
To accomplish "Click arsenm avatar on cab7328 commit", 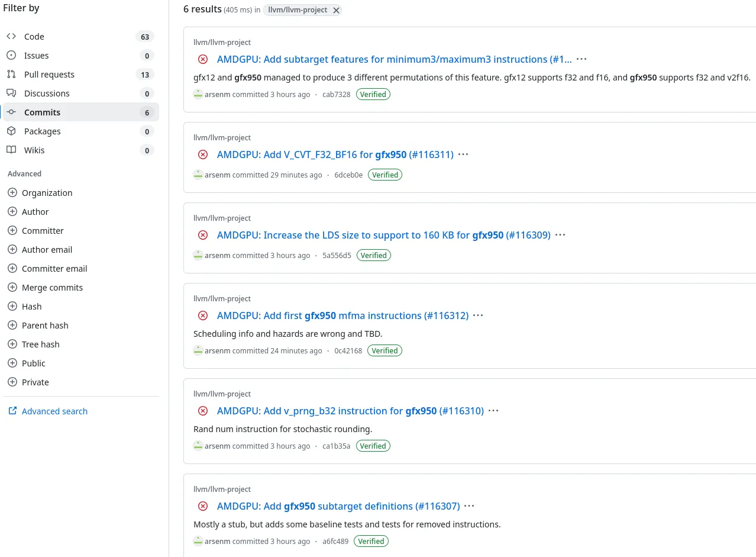I will pyautogui.click(x=198, y=95).
